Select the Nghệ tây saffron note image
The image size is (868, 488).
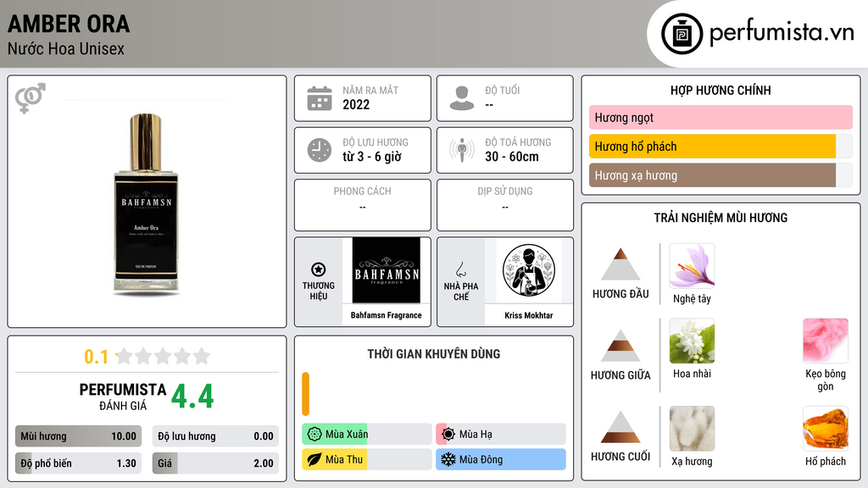coord(692,266)
